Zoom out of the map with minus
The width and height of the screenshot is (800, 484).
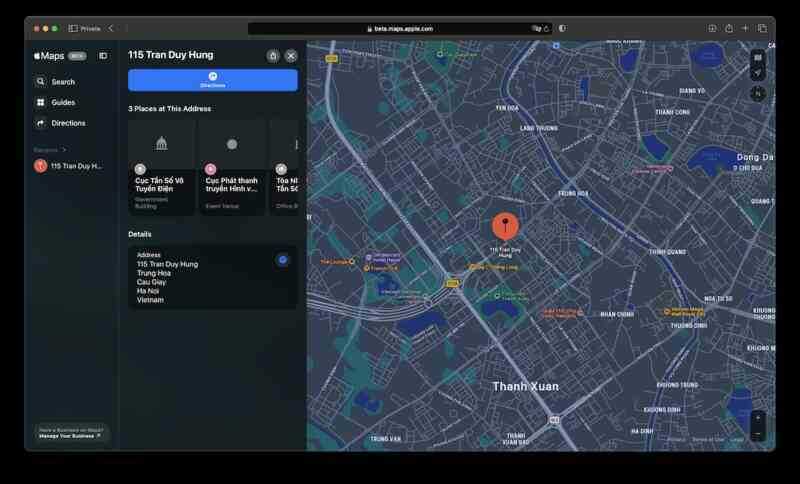click(758, 433)
